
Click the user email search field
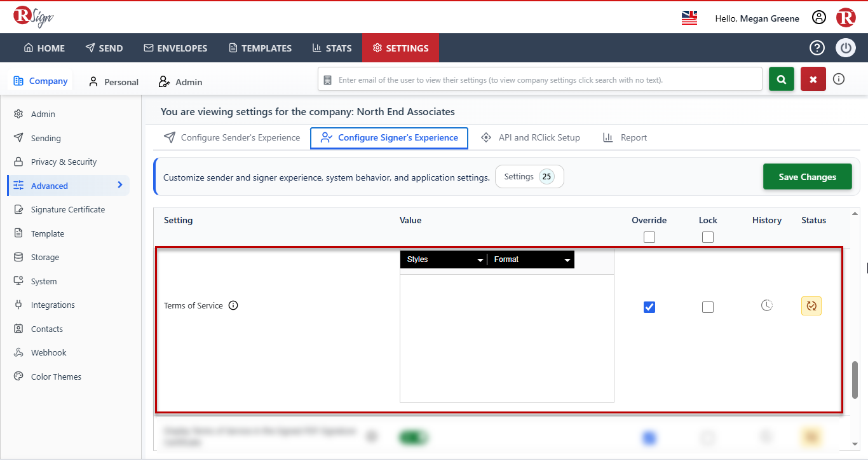pyautogui.click(x=540, y=79)
